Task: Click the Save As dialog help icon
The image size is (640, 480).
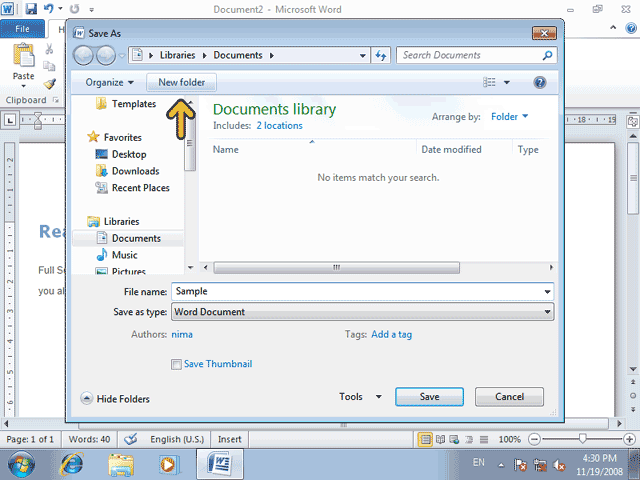Action: click(540, 83)
